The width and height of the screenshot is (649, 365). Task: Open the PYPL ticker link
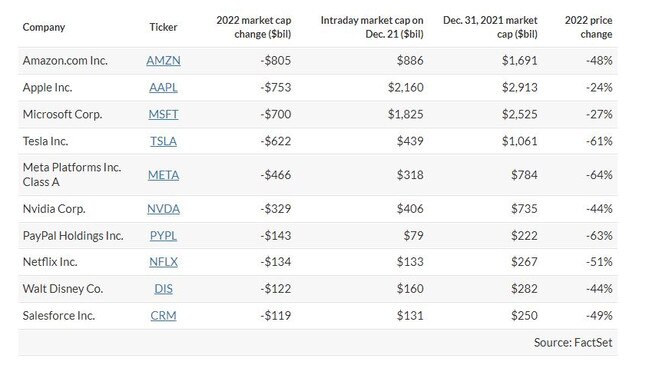[163, 236]
